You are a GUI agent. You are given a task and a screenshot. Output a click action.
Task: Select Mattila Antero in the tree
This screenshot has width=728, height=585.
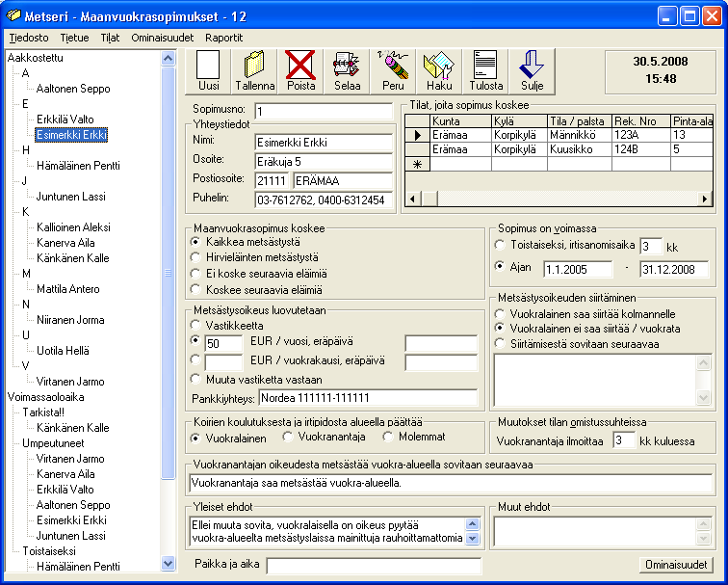pos(67,289)
